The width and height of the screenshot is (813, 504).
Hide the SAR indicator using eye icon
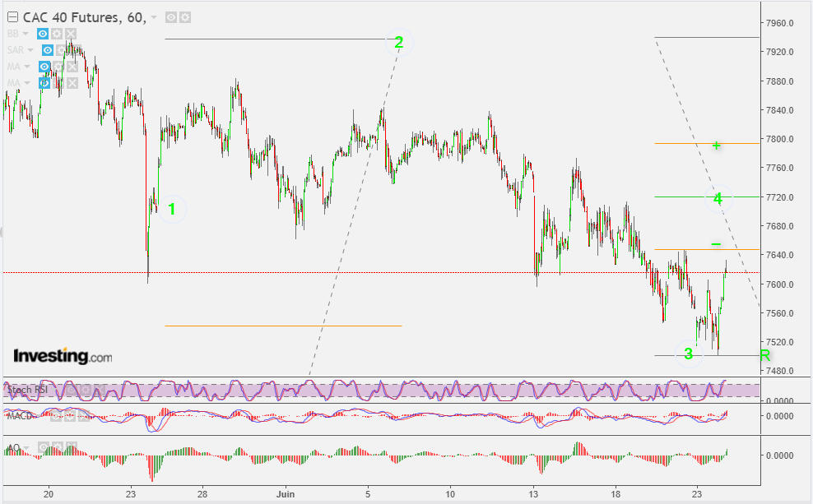point(48,50)
